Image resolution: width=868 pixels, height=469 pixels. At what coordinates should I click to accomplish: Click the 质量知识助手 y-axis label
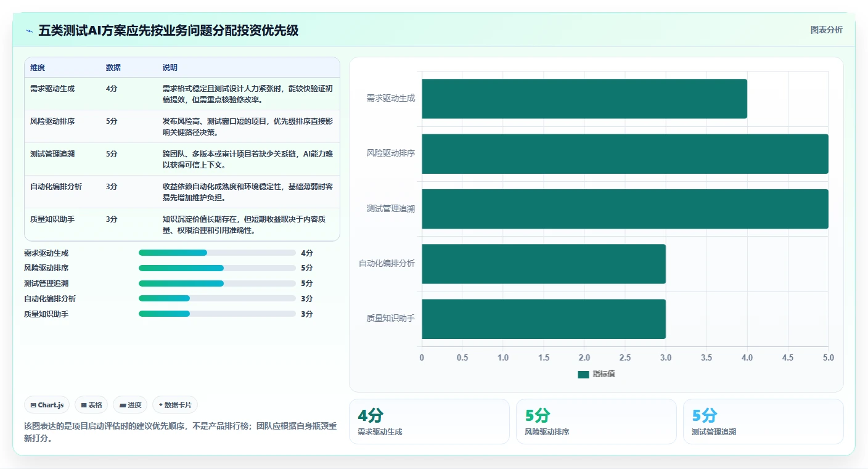tap(391, 319)
